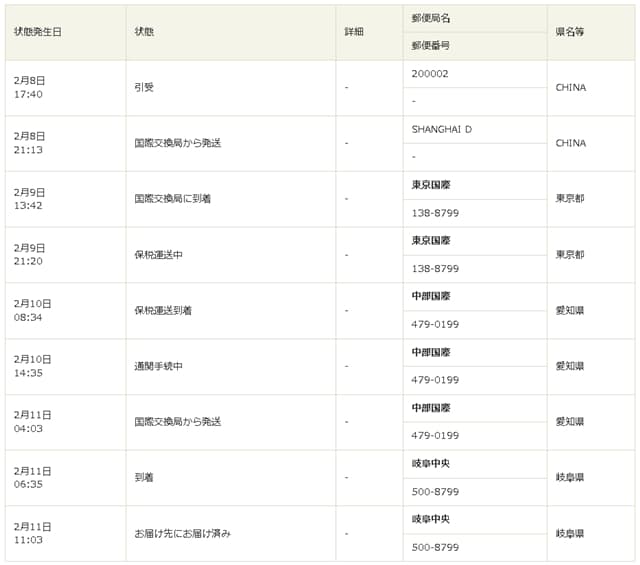Click postal code 138-8799 in the 21:20 row

pyautogui.click(x=435, y=269)
